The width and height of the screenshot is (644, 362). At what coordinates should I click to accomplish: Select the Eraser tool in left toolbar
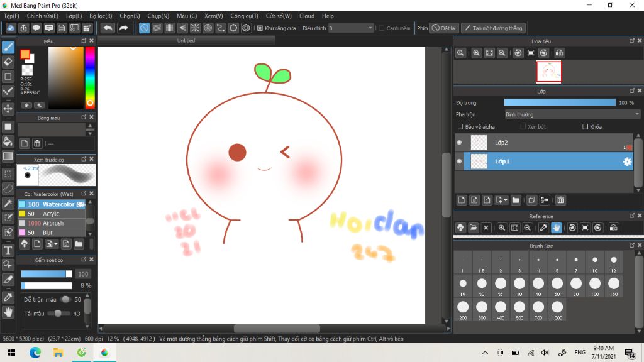tap(8, 62)
